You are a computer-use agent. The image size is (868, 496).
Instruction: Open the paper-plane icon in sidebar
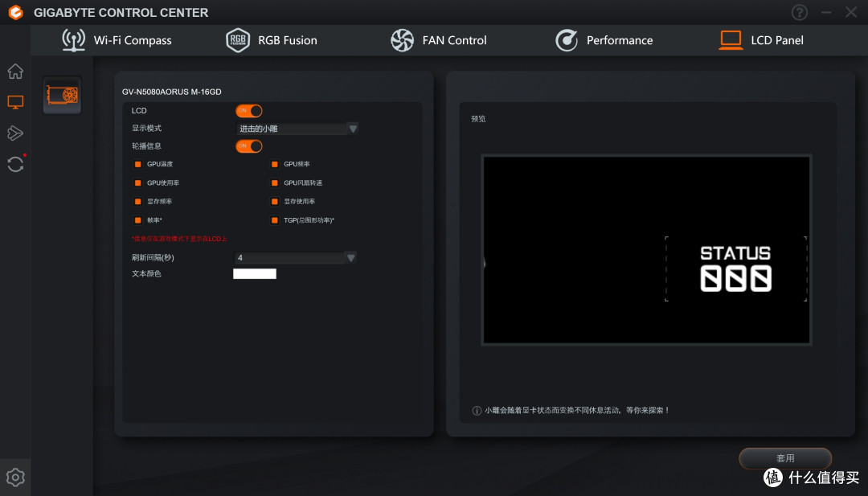click(x=15, y=133)
